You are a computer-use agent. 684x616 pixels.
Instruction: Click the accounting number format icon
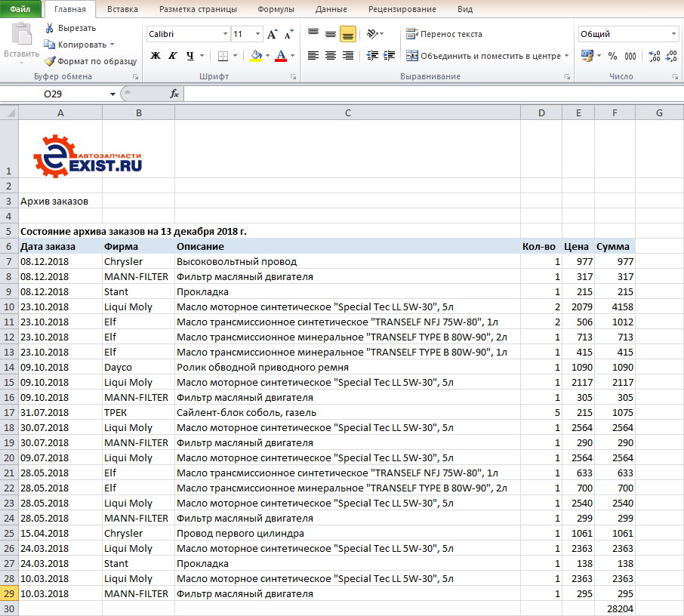coord(587,56)
